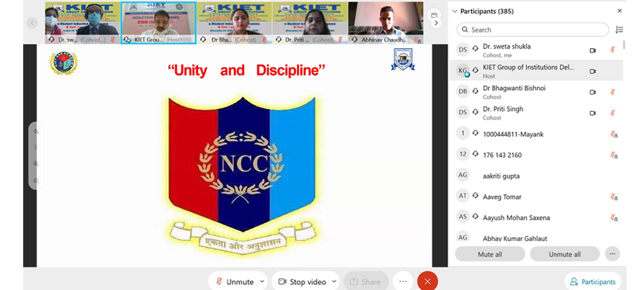Open the three-dot more options in meeting controls
This screenshot has width=644, height=290.
tap(402, 282)
